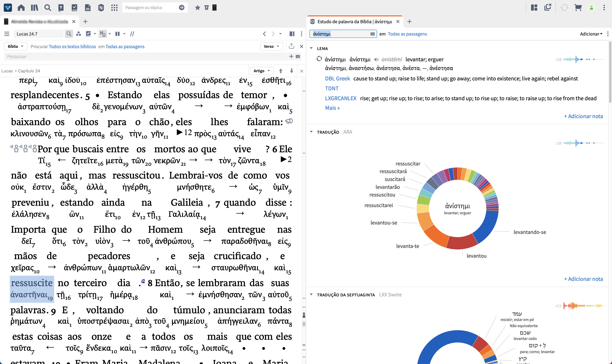Switch to the blurred-title Bible tab in the left panel
Image resolution: width=612 pixels, height=364 pixels.
[x=39, y=22]
